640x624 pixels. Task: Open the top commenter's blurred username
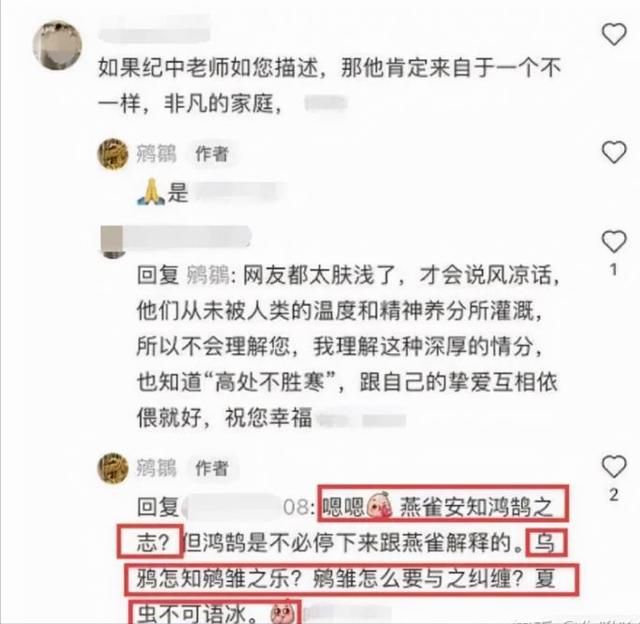[154, 31]
